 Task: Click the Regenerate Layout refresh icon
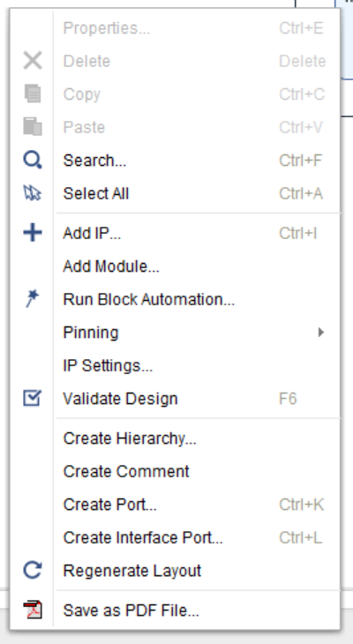[x=33, y=570]
